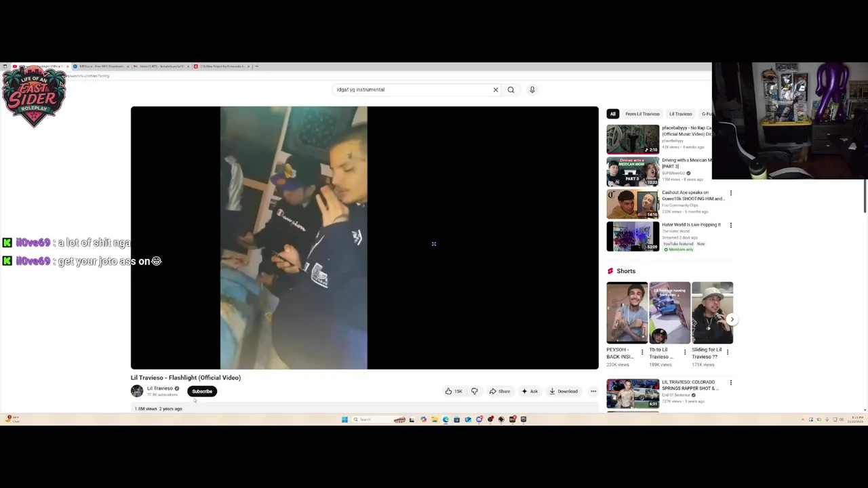Show next Shorts with the right arrow
The image size is (868, 488).
tap(732, 319)
